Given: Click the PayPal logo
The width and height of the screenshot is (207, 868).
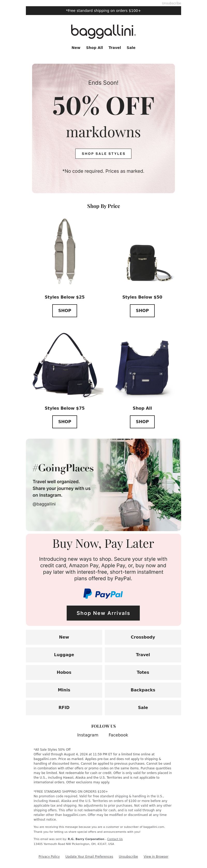Looking at the screenshot, I should (103, 593).
